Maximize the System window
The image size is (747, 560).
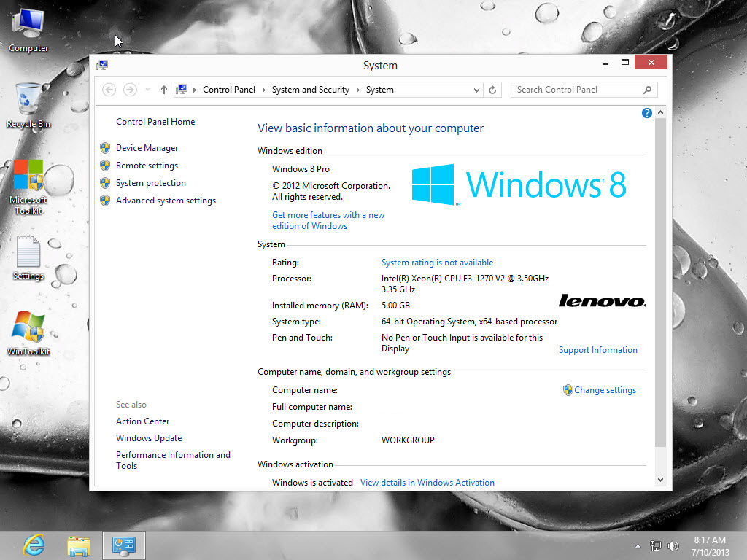(625, 63)
